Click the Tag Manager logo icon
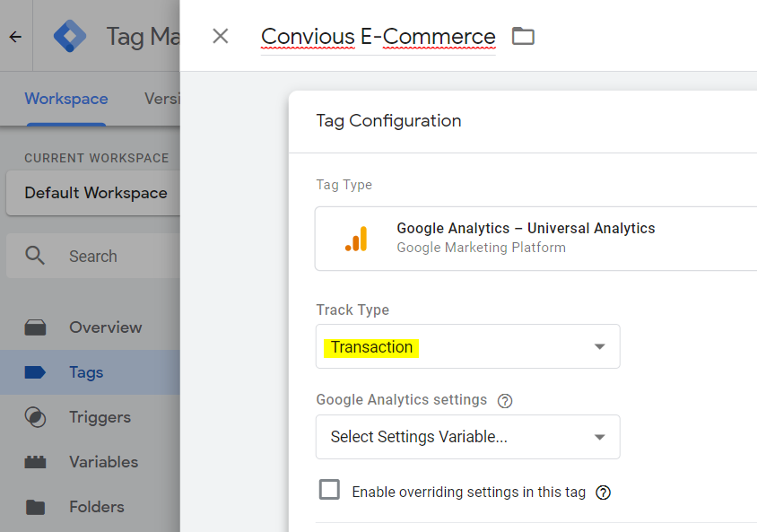757x532 pixels. pyautogui.click(x=70, y=37)
